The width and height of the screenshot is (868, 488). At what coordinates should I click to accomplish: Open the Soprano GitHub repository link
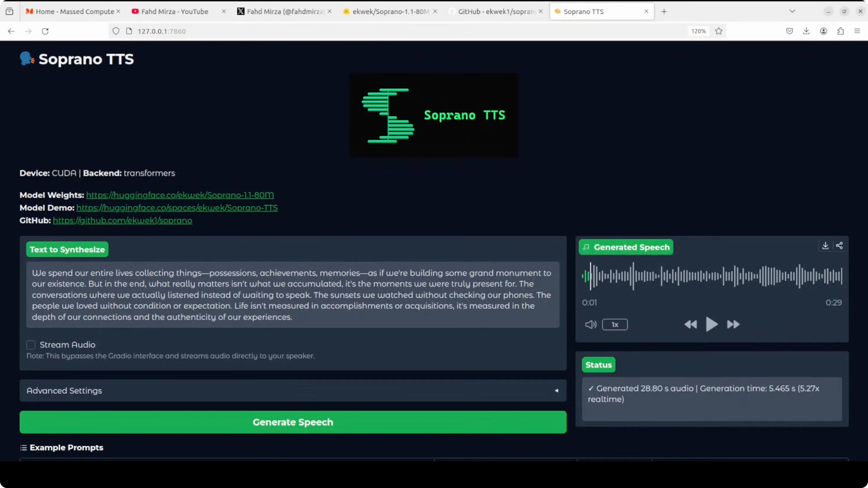[122, 221]
